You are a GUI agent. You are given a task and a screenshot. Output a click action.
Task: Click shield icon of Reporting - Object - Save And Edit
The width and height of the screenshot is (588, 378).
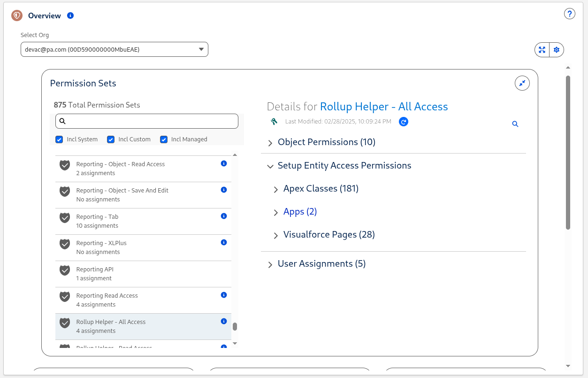[65, 192]
